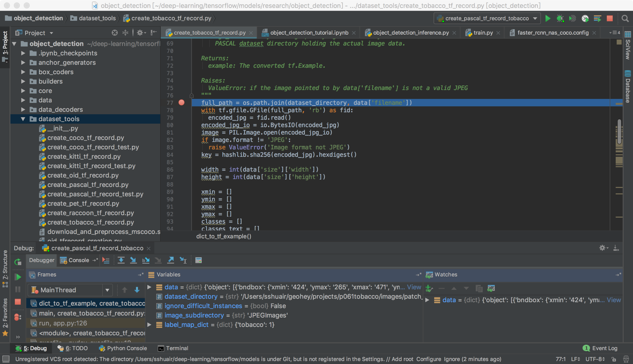
Task: Click the Debug bug icon in toolbar
Action: [x=560, y=18]
